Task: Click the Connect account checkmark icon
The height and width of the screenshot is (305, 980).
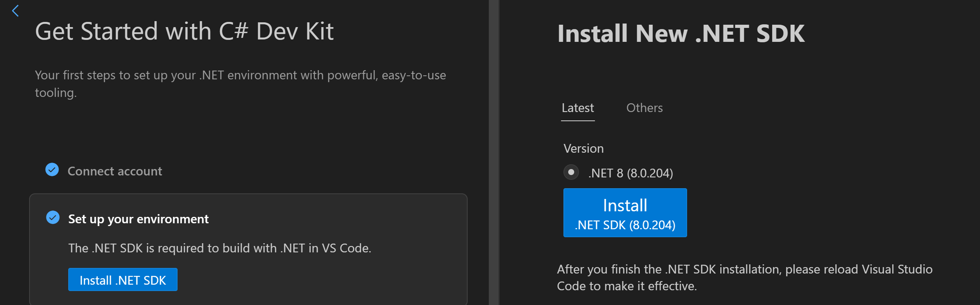Action: (x=52, y=170)
